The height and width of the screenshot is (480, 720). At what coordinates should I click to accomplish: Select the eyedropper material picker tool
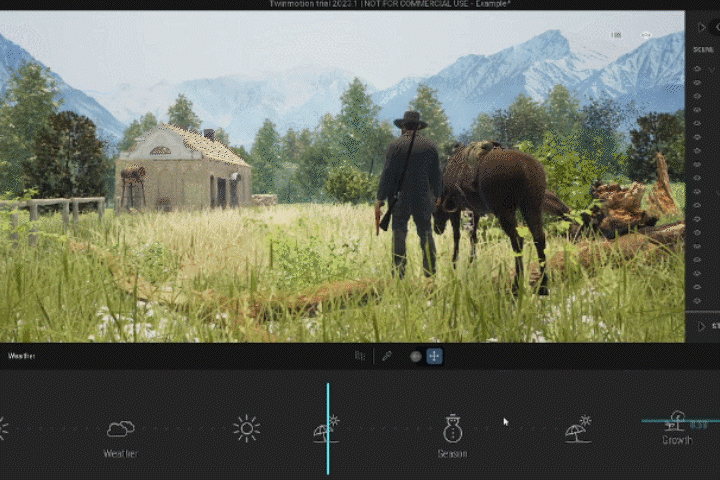(x=387, y=356)
